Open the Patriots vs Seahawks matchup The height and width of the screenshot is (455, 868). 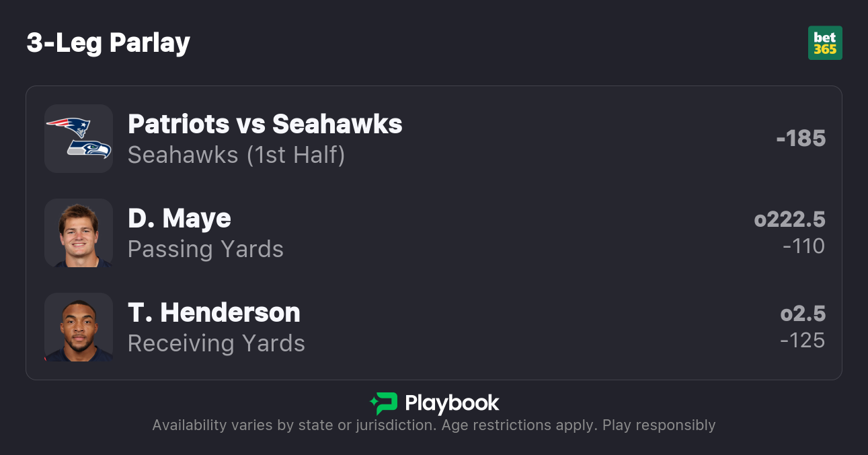265,124
